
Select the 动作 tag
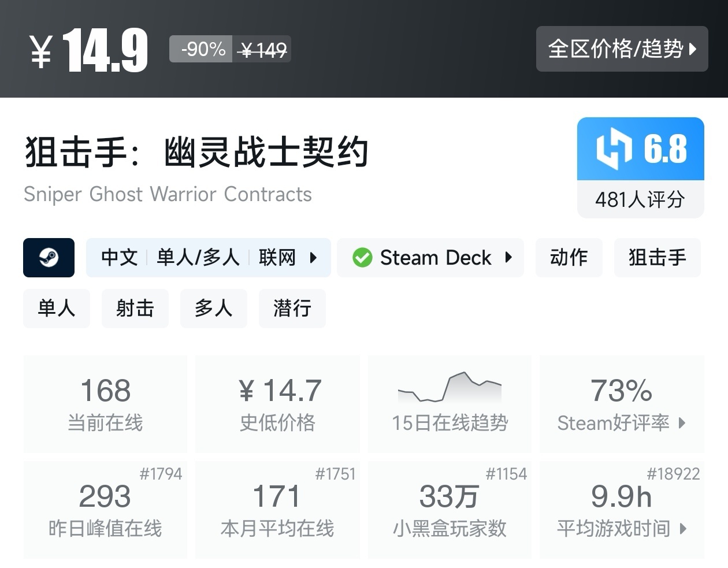click(569, 258)
